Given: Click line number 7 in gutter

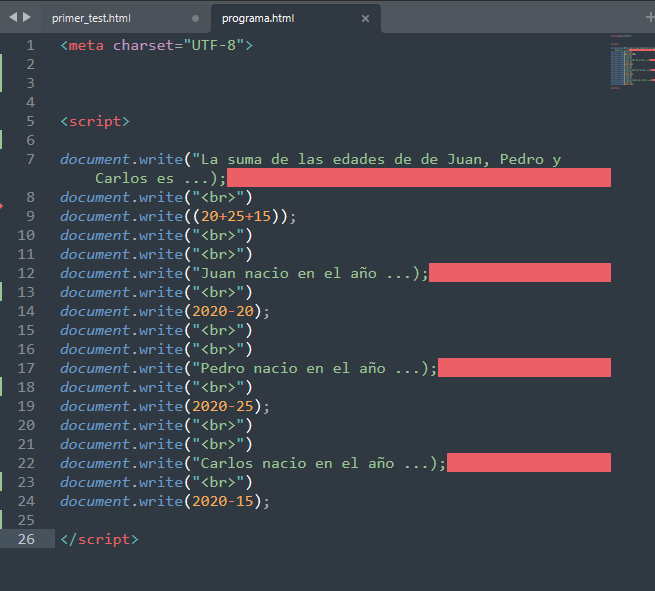Looking at the screenshot, I should (x=30, y=159).
